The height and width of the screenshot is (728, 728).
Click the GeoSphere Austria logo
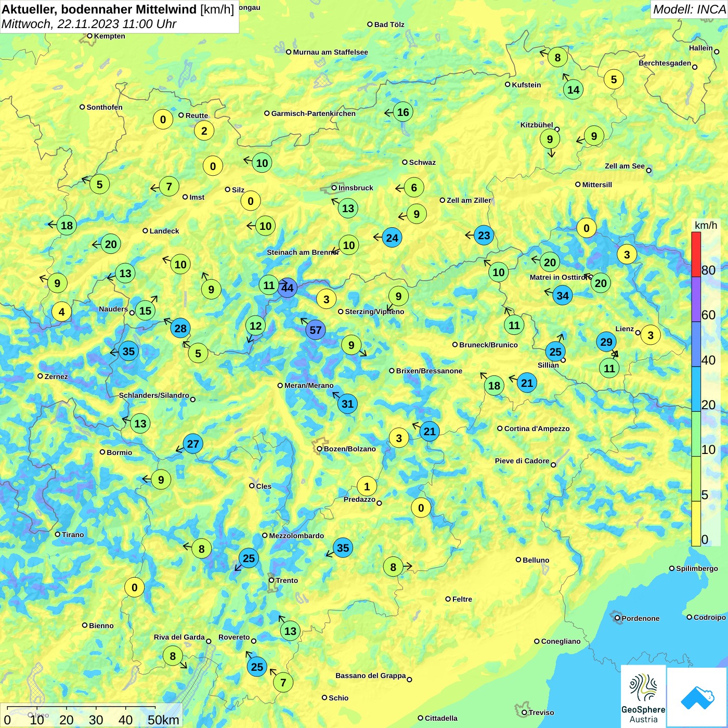point(643,696)
